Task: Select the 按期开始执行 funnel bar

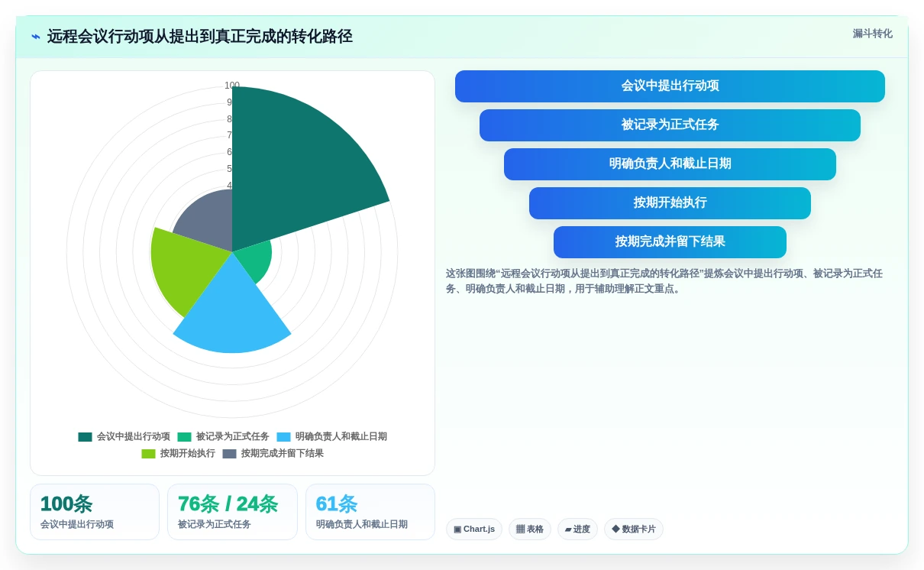Action: click(x=670, y=203)
